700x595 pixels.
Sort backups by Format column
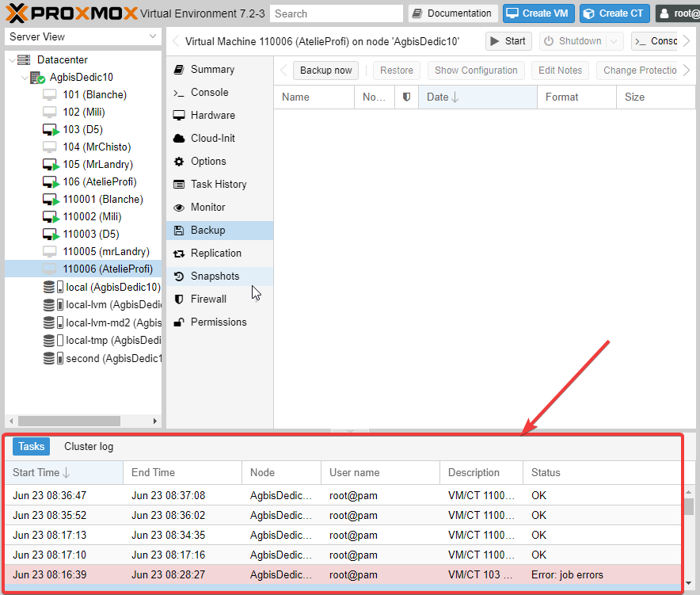click(576, 97)
